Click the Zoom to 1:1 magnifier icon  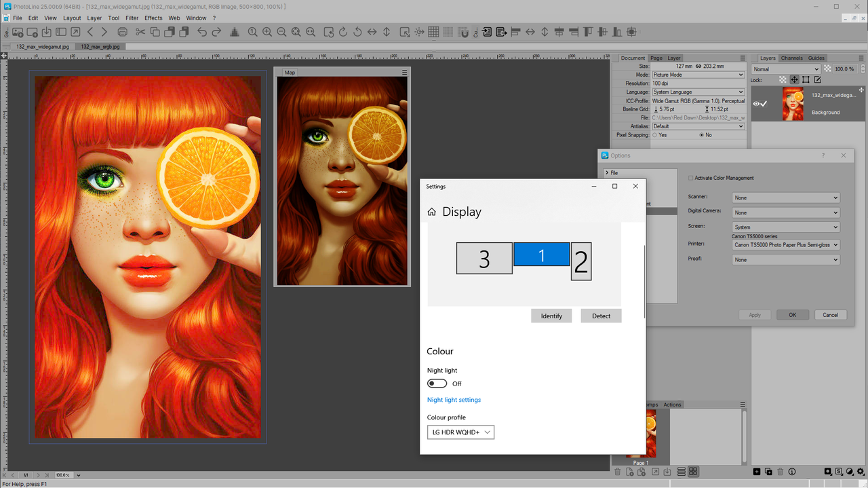coord(252,32)
